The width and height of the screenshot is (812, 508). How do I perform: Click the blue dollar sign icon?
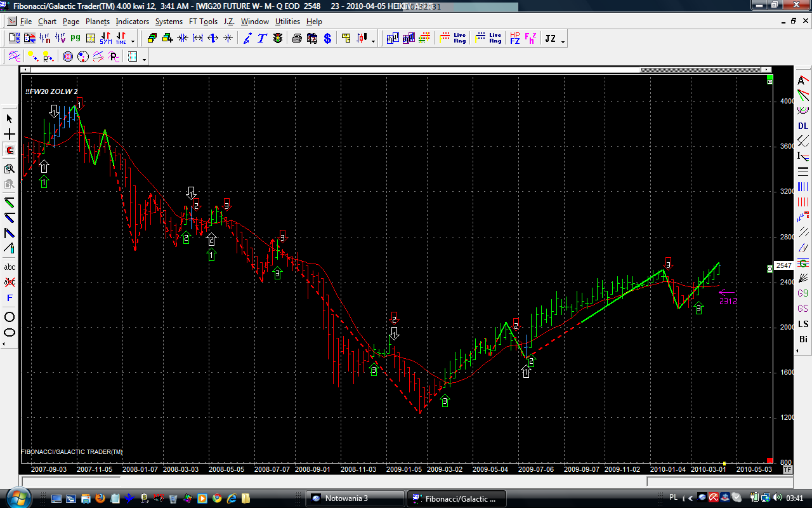pyautogui.click(x=327, y=39)
